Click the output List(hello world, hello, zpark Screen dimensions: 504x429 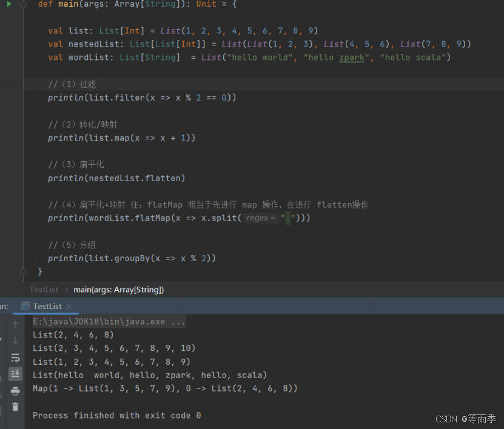point(149,376)
